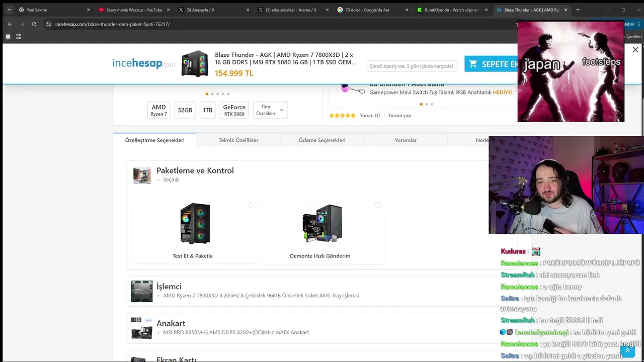The width and height of the screenshot is (644, 362).
Task: Select the first orange carousel dot under image
Action: point(207,94)
